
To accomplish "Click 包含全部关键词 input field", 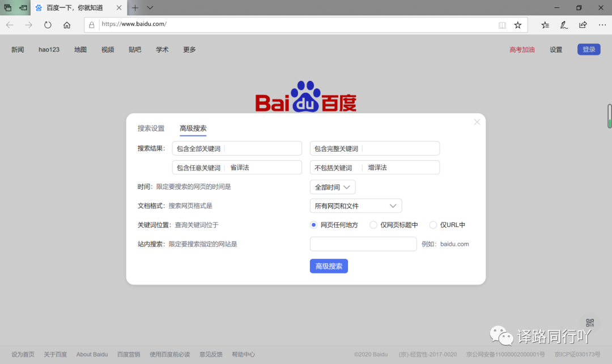I will pos(237,148).
